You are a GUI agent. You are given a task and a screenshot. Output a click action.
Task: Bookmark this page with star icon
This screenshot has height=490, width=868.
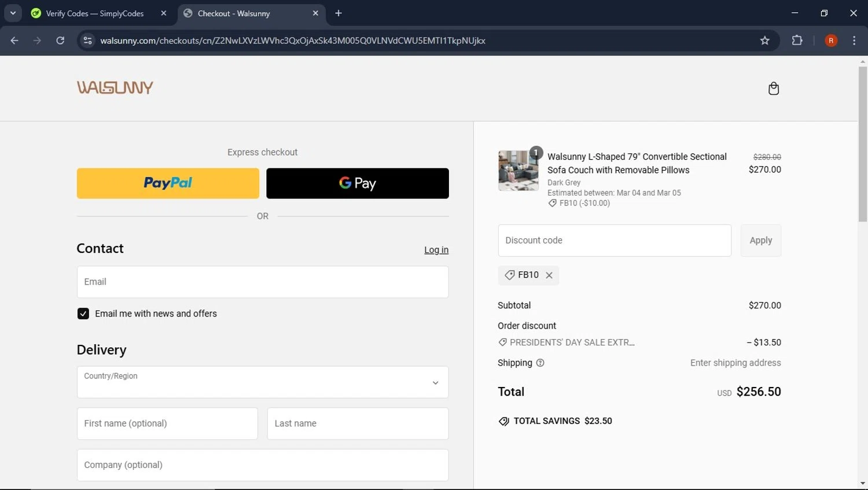coord(765,40)
